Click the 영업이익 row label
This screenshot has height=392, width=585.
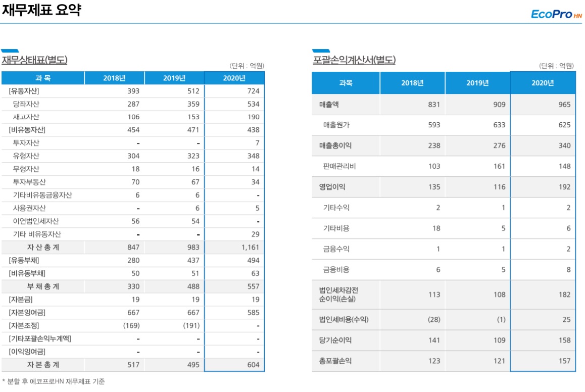[332, 187]
